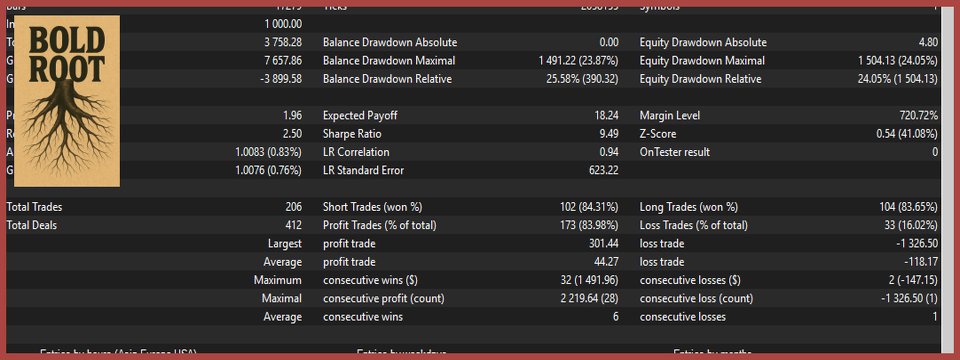The height and width of the screenshot is (360, 960).
Task: Select the 4.80 value
Action: tap(928, 42)
